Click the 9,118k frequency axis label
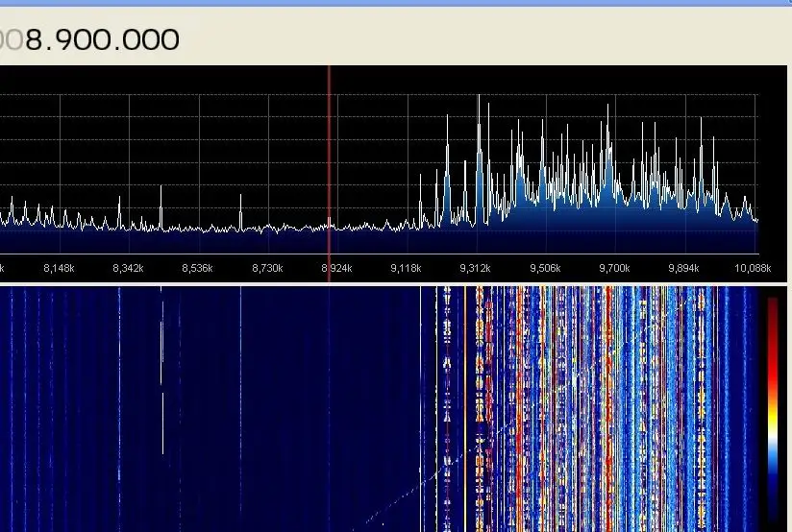Image resolution: width=792 pixels, height=532 pixels. (x=406, y=268)
